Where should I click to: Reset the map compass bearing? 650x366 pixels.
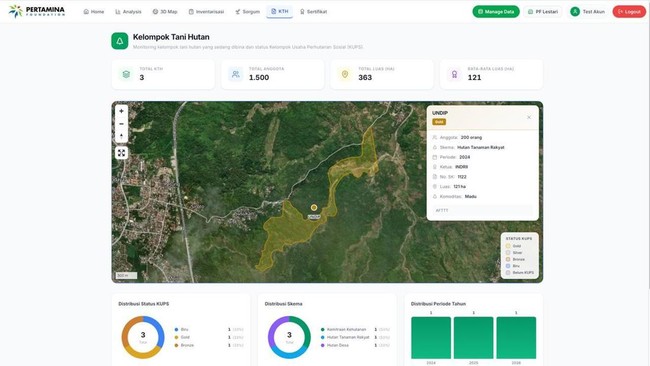121,136
